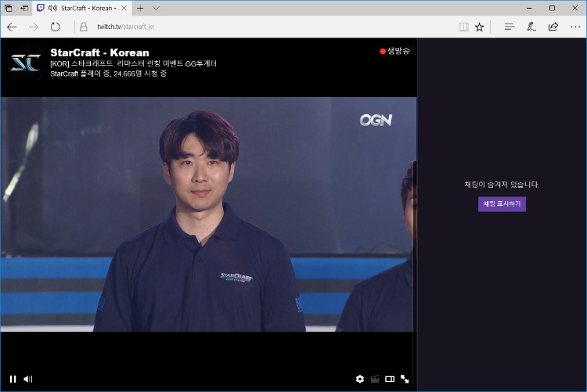Click the 채팅이 숨겨져 있습니다 message
This screenshot has height=392, width=587.
[x=502, y=184]
